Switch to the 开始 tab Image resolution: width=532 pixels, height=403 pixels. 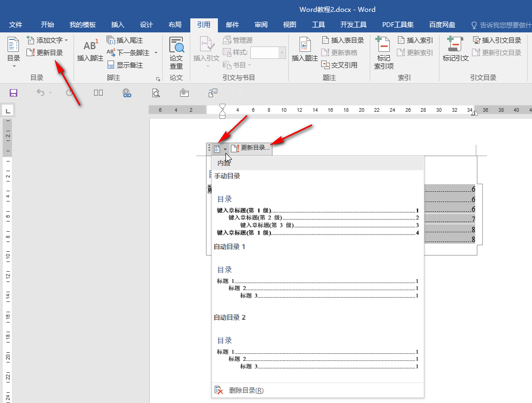tap(48, 25)
